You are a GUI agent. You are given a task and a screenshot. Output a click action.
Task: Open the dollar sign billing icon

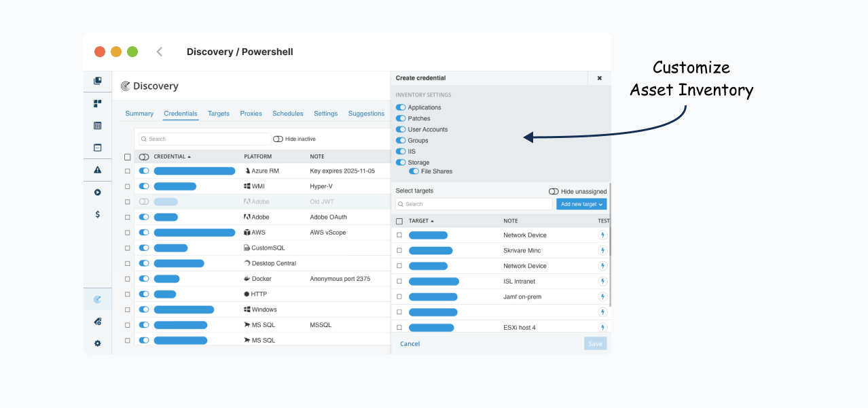98,214
